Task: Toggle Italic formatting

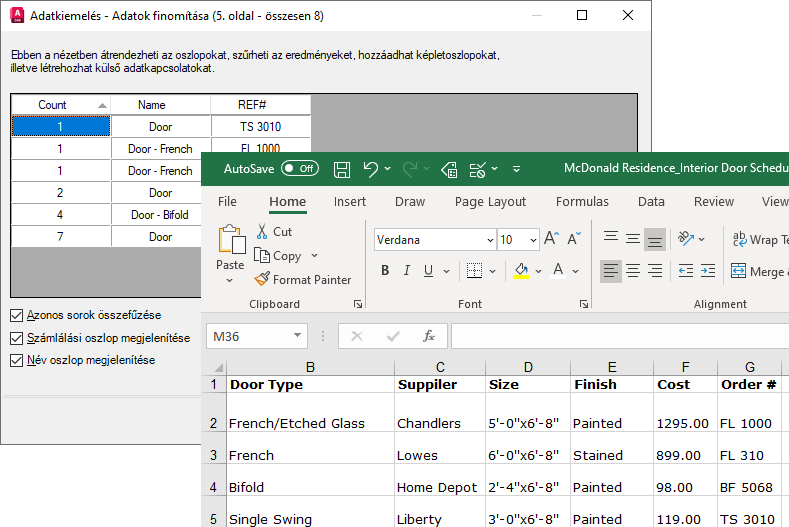Action: [x=407, y=271]
